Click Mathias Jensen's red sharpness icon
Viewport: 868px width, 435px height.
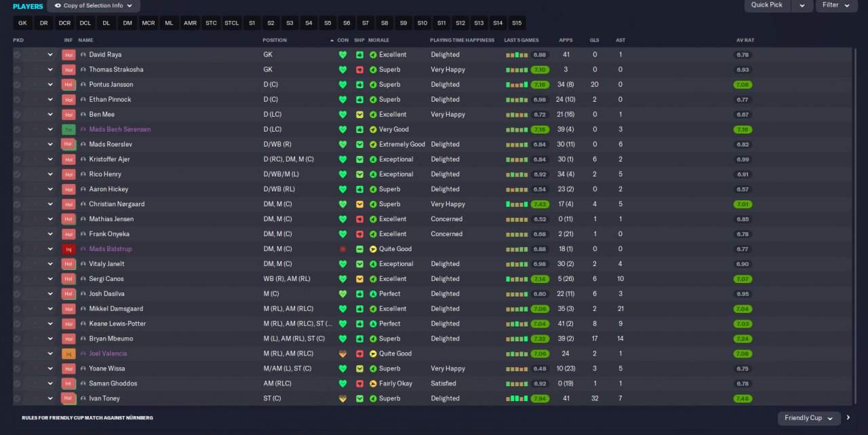[359, 219]
